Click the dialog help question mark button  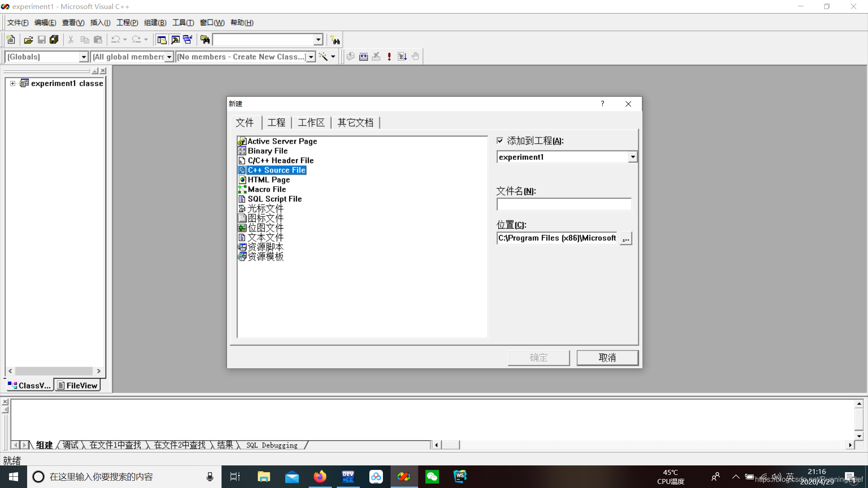coord(602,104)
